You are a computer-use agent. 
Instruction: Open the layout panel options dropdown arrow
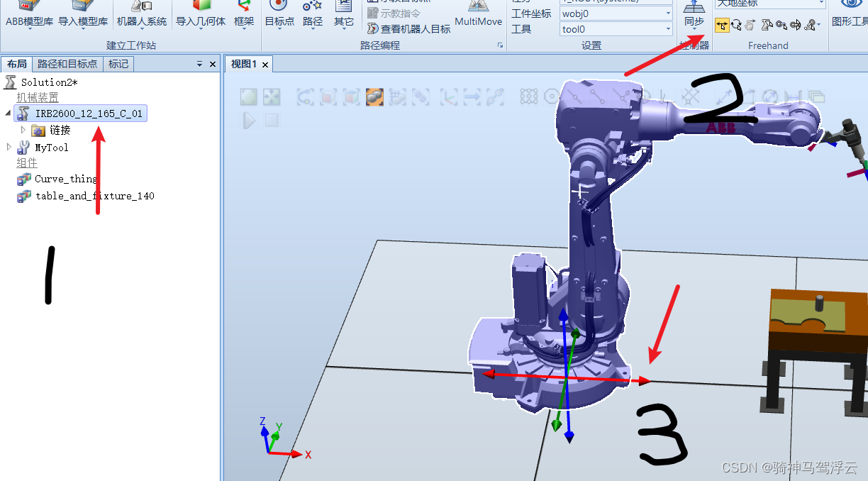pyautogui.click(x=200, y=65)
